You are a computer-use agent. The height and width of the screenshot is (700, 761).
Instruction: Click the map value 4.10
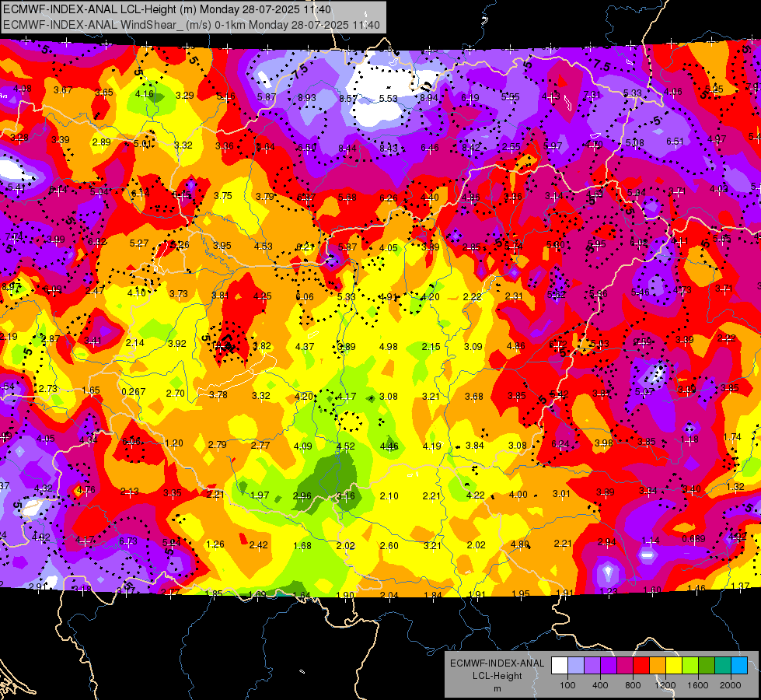point(137,293)
